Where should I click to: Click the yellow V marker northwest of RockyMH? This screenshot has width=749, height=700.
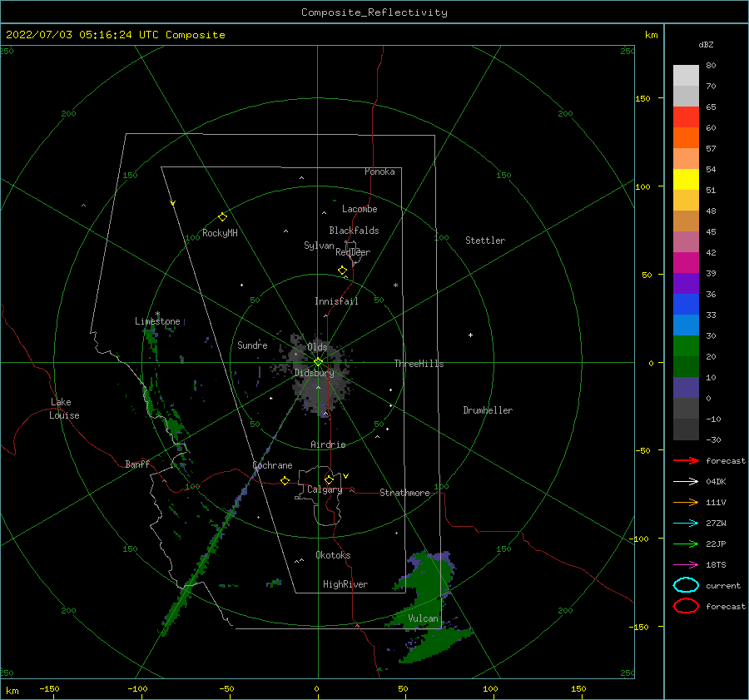173,203
